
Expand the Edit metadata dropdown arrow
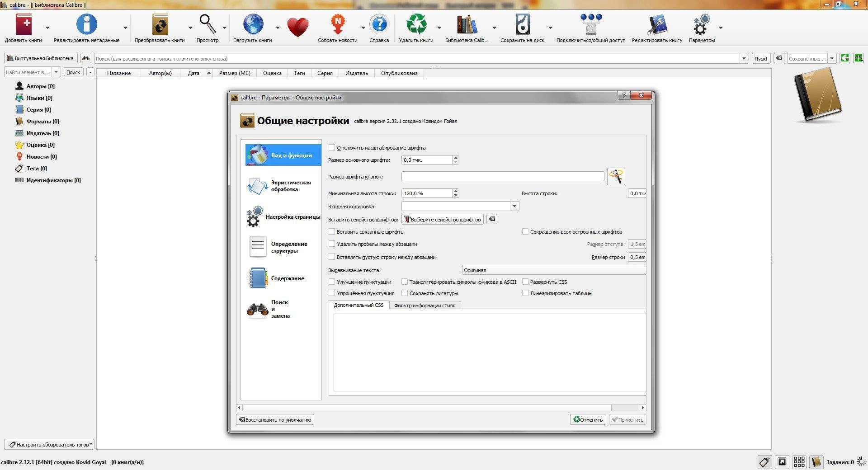(125, 28)
